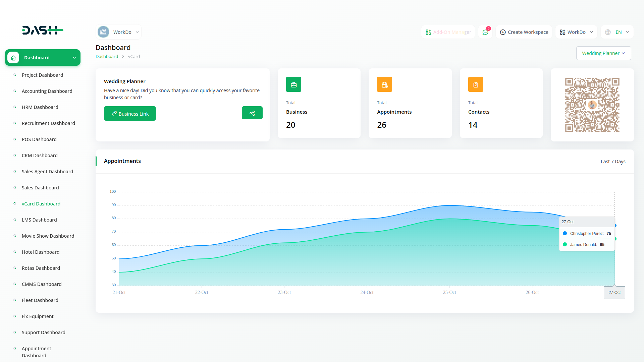644x362 pixels.
Task: Click the QR code image
Action: point(592,105)
